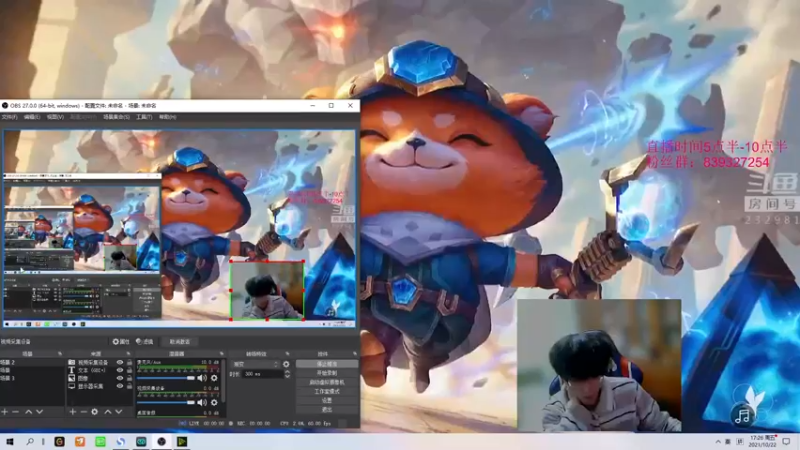Mute the Mic/Aux channel speaker icon
The width and height of the screenshot is (800, 450).
[x=202, y=378]
